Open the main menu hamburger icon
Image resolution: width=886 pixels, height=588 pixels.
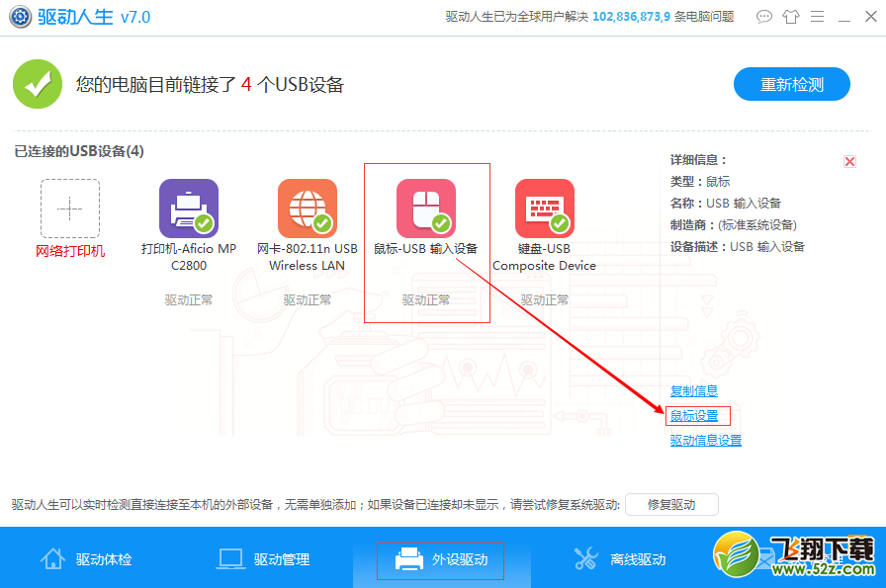pos(817,17)
